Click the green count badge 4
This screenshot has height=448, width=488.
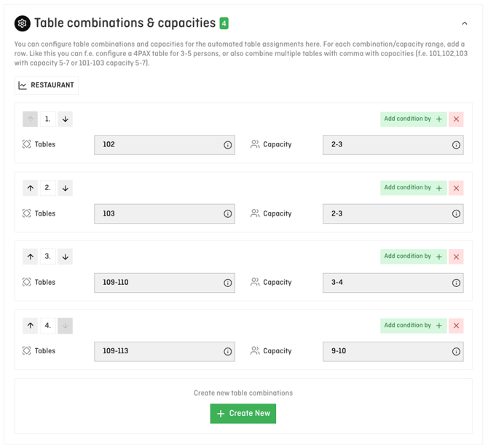[224, 23]
